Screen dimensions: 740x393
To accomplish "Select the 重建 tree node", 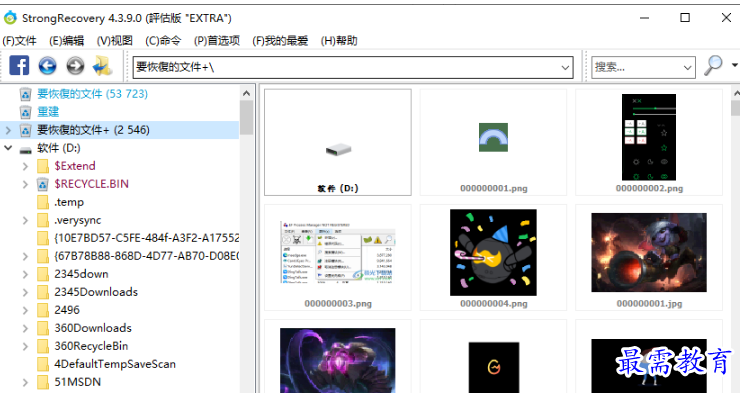I will (x=48, y=112).
